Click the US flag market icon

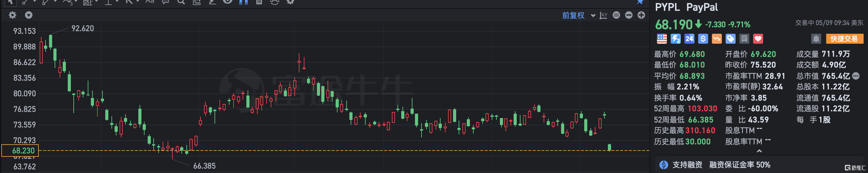coord(662,39)
